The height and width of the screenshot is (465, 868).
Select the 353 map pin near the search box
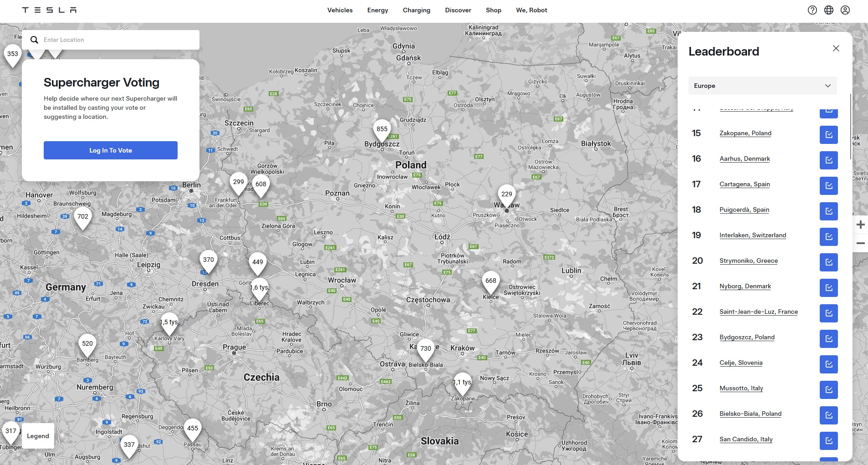point(13,55)
